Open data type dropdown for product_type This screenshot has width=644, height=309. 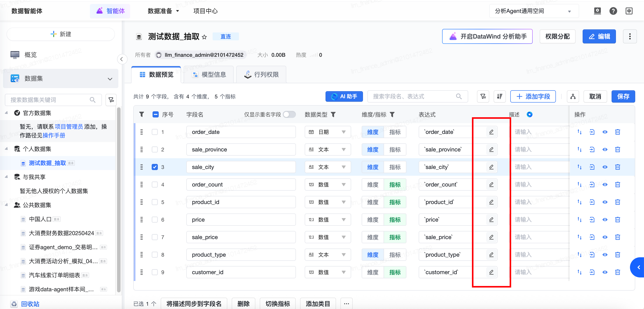point(327,254)
